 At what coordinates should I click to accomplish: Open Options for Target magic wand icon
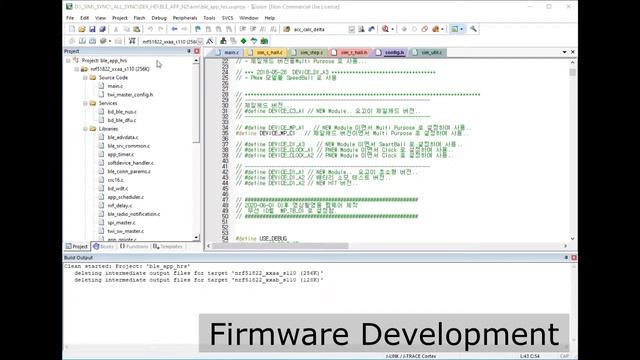pyautogui.click(x=210, y=41)
